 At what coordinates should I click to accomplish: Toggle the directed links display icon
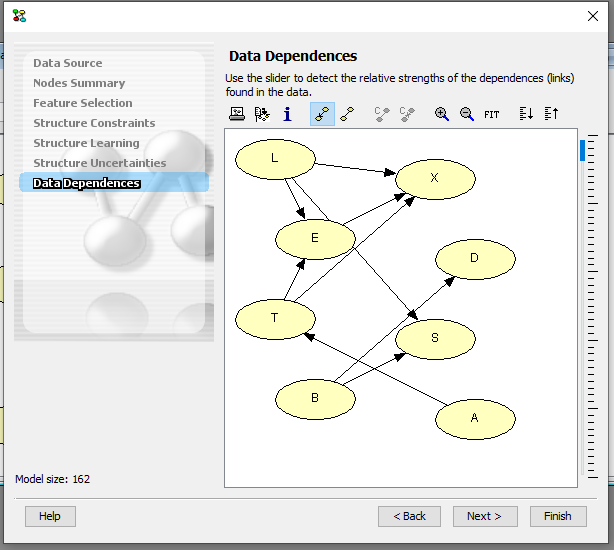(322, 114)
